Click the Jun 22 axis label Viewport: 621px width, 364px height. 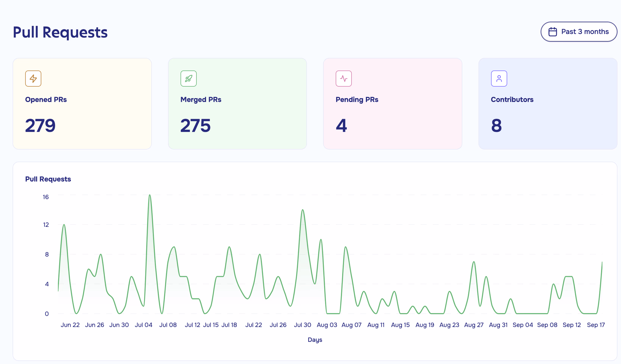tap(70, 325)
